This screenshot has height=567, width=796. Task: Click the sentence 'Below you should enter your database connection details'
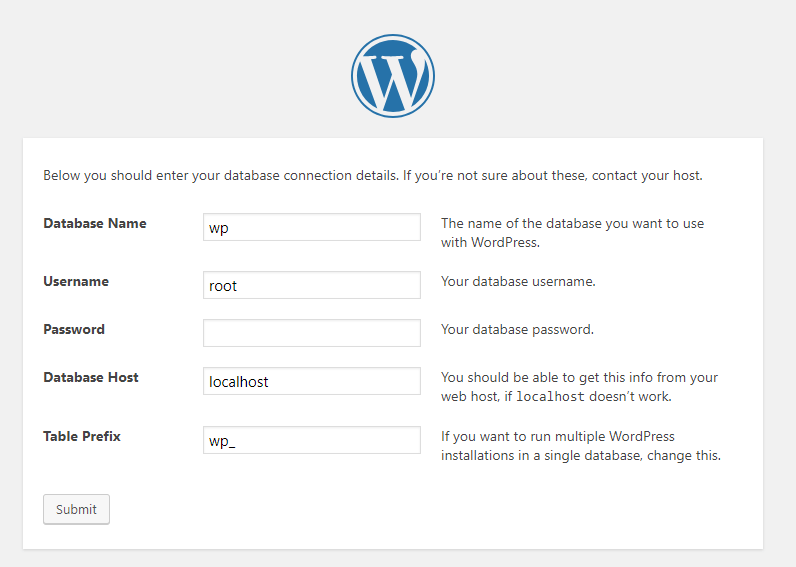(221, 176)
